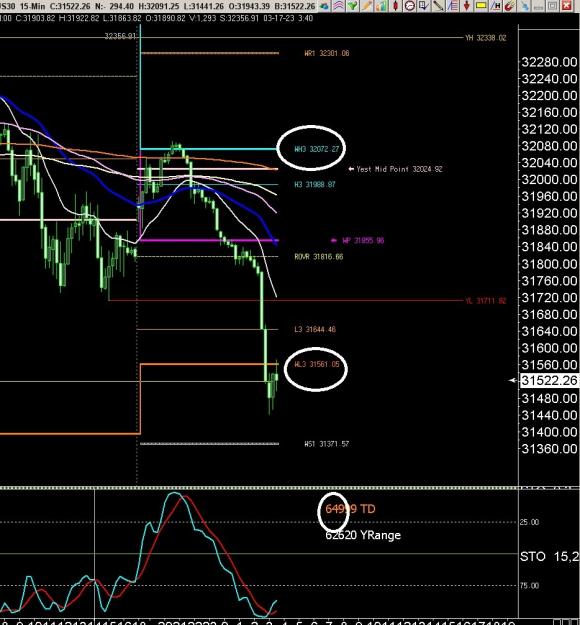Image resolution: width=580 pixels, height=625 pixels.
Task: Open the bar chart icon in toolbar
Action: click(381, 6)
